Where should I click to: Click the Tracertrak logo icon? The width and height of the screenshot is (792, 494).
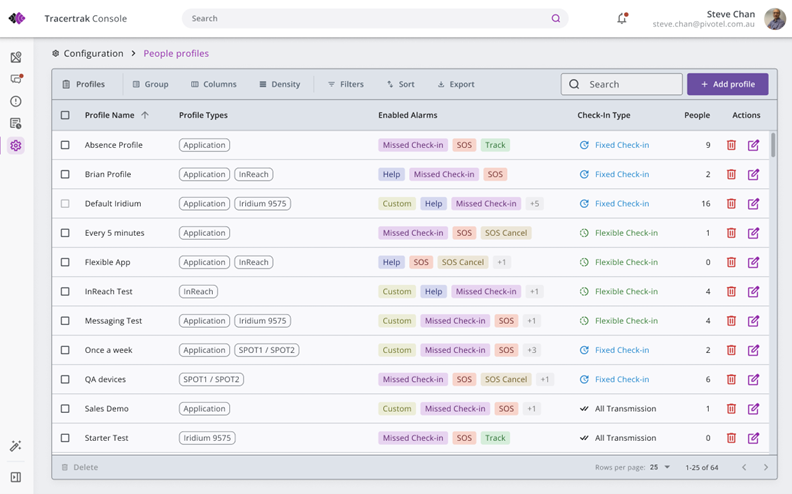pyautogui.click(x=16, y=18)
